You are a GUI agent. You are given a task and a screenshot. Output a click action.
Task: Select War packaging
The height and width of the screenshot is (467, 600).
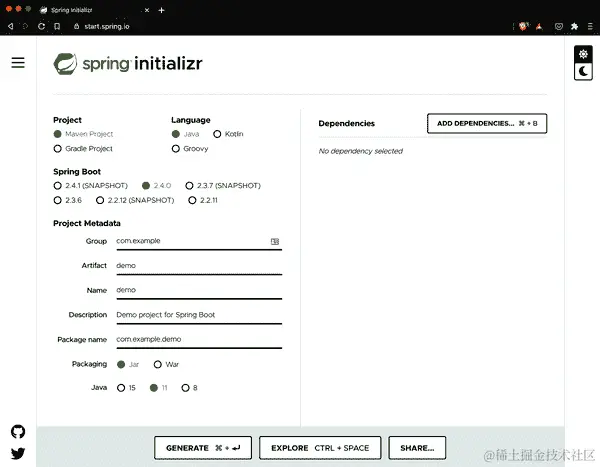[x=166, y=364]
